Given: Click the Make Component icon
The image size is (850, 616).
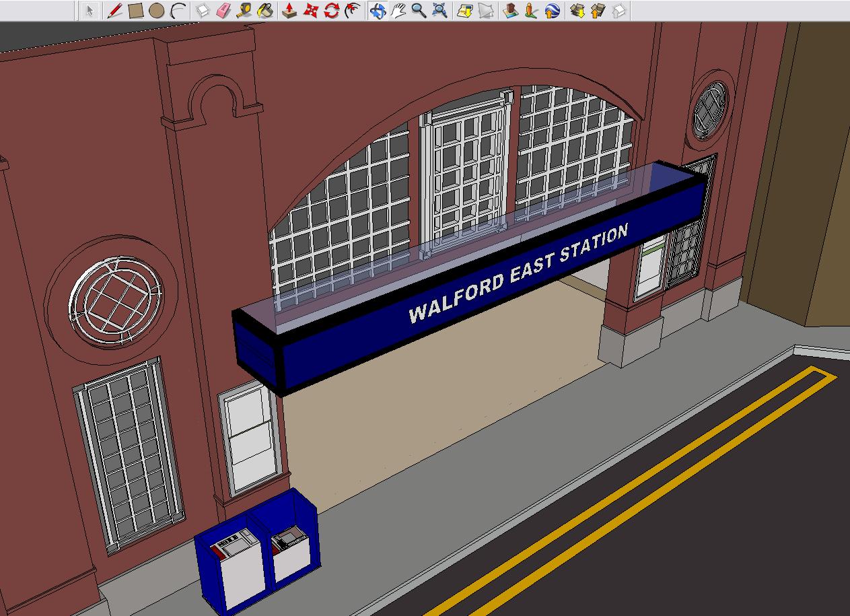Looking at the screenshot, I should pyautogui.click(x=203, y=11).
